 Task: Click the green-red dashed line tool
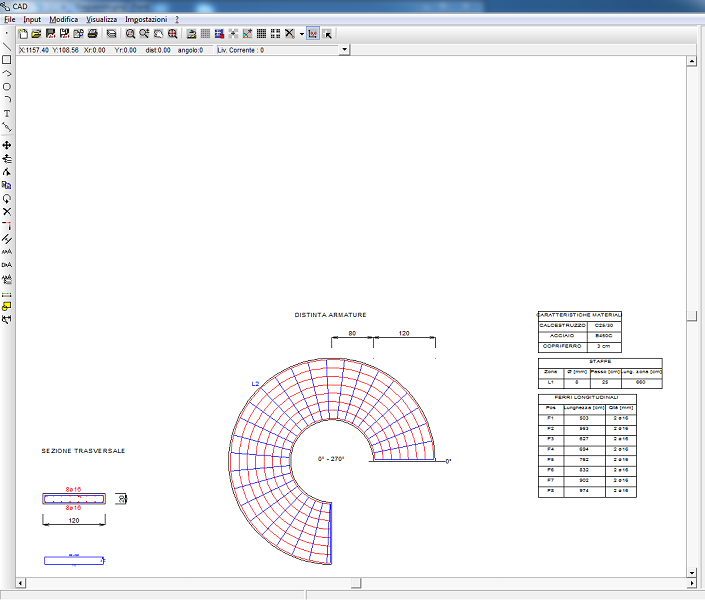pyautogui.click(x=7, y=295)
